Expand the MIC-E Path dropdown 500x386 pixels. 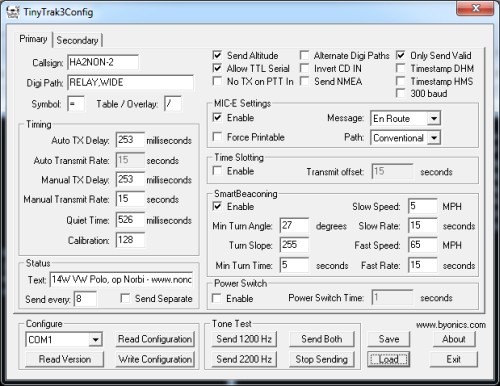(434, 138)
